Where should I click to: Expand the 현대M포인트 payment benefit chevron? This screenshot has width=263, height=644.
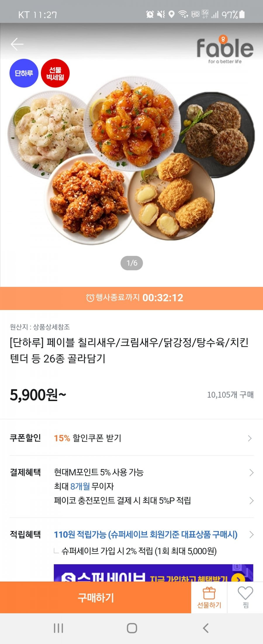click(251, 472)
